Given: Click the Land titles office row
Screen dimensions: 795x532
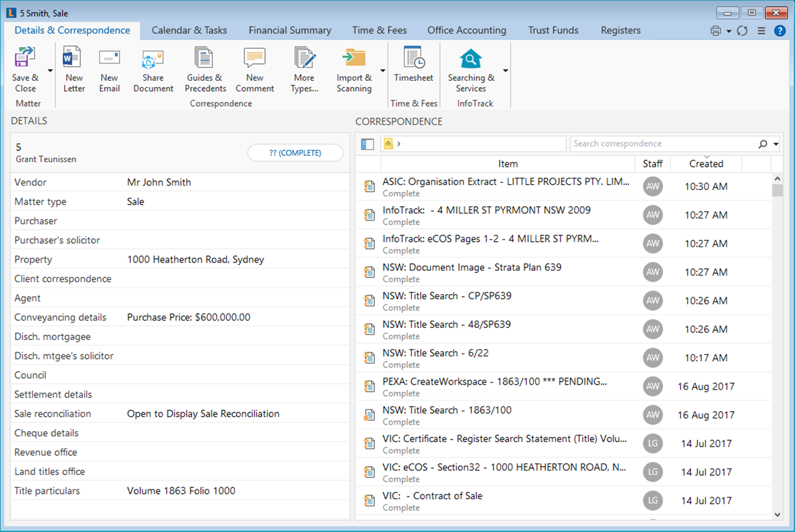Looking at the screenshot, I should (x=180, y=471).
